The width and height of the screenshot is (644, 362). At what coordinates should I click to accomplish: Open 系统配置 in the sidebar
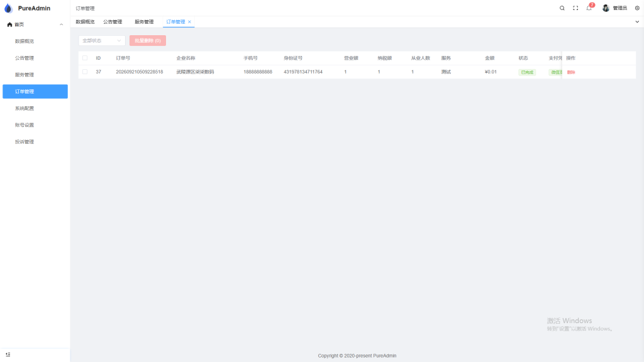click(25, 108)
